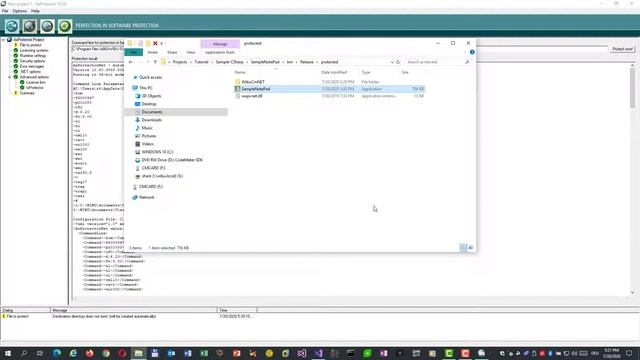This screenshot has height=360, width=640.
Task: Click the 'Protect now!' button
Action: [x=622, y=49]
